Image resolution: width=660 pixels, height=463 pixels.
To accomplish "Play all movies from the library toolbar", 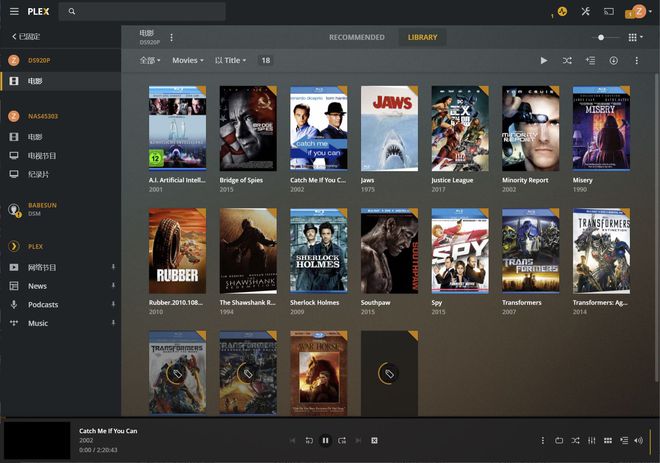I will (x=544, y=60).
